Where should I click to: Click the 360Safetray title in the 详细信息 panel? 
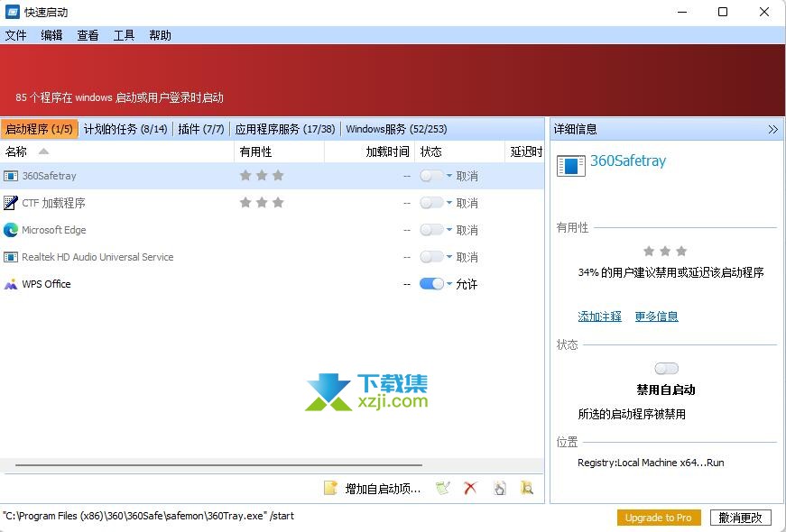click(628, 161)
